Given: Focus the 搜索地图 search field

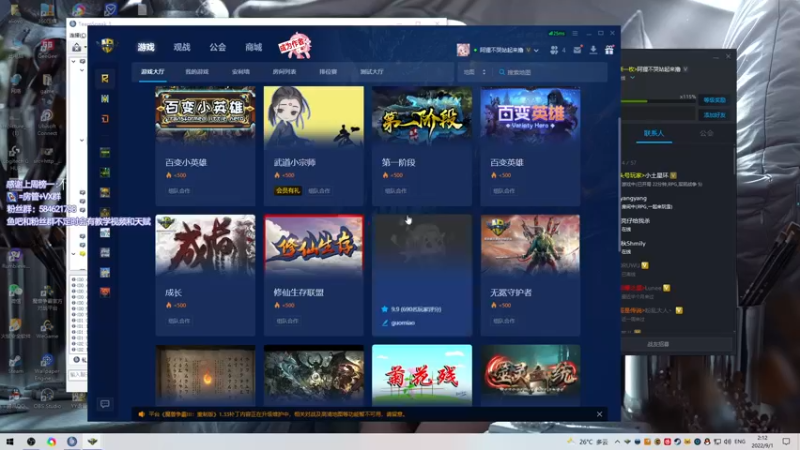Looking at the screenshot, I should [x=551, y=72].
